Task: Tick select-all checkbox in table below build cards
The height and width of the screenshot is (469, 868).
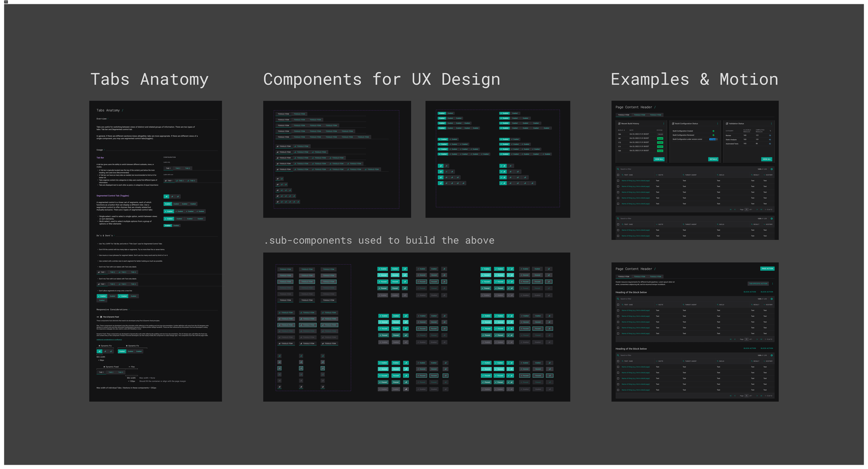Action: (x=618, y=175)
